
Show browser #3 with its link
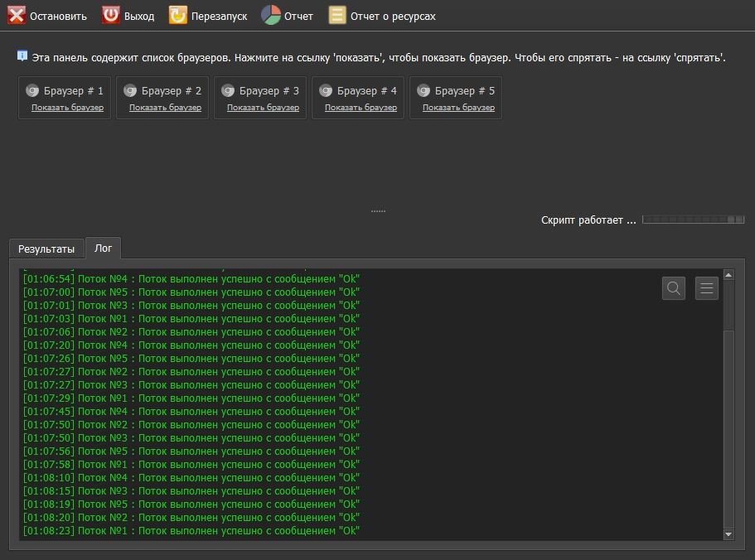(263, 108)
